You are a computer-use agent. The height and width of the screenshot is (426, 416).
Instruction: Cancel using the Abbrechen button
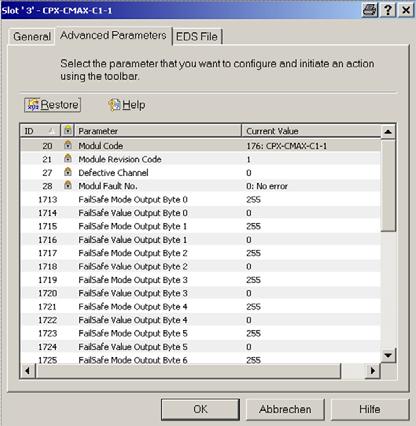[285, 409]
